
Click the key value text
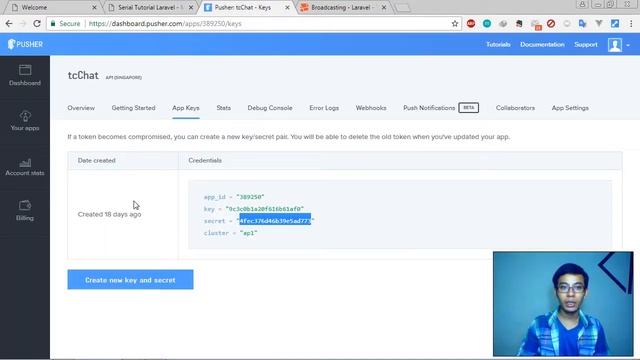264,209
